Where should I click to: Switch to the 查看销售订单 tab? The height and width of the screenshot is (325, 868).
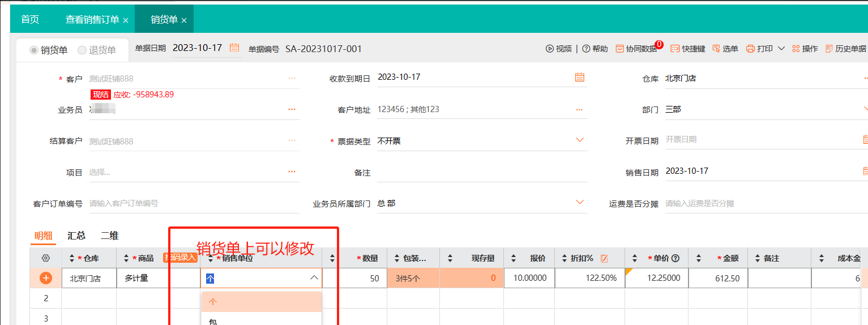tap(92, 20)
